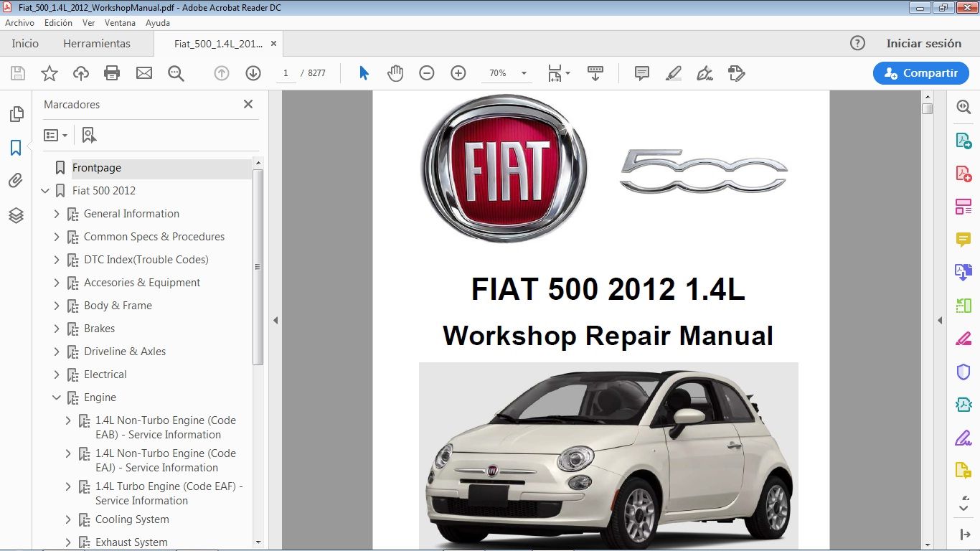980x551 pixels.
Task: Open the sign document pen tool
Action: point(705,73)
